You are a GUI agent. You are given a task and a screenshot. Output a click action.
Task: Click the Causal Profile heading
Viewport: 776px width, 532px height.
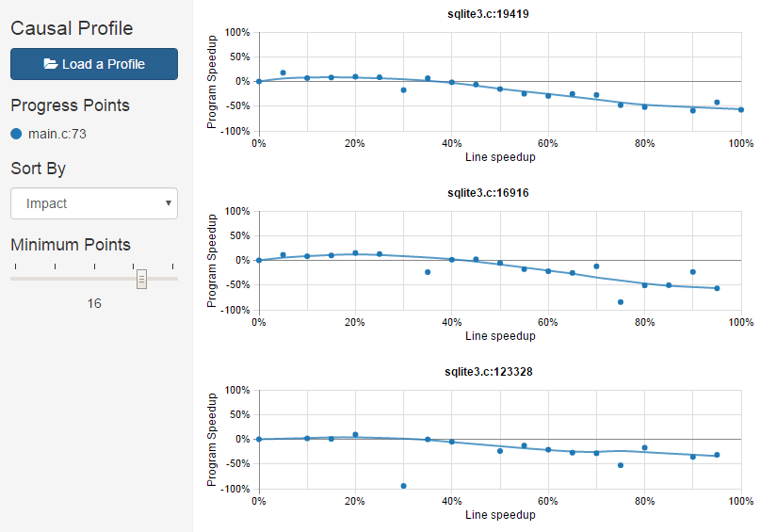72,28
